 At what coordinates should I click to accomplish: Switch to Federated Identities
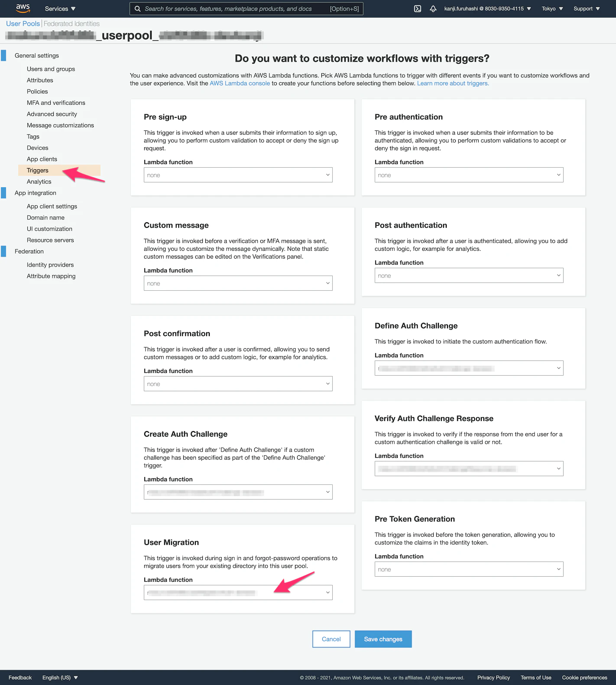pyautogui.click(x=71, y=23)
